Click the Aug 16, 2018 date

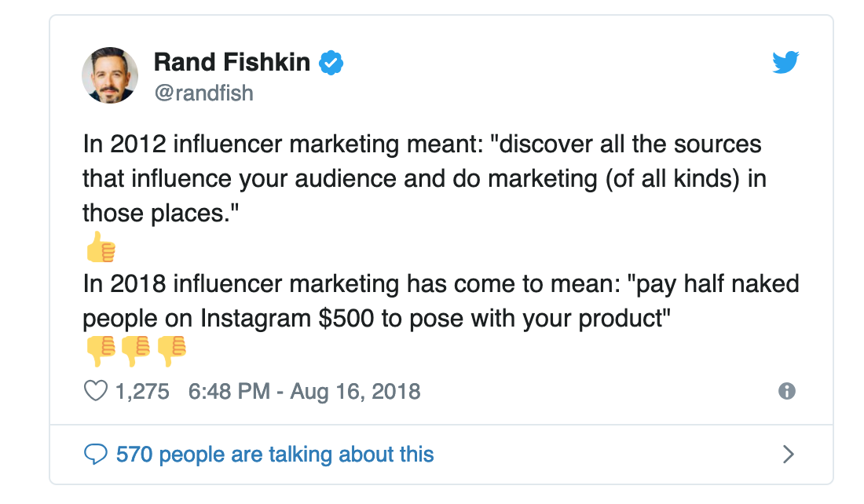[355, 391]
